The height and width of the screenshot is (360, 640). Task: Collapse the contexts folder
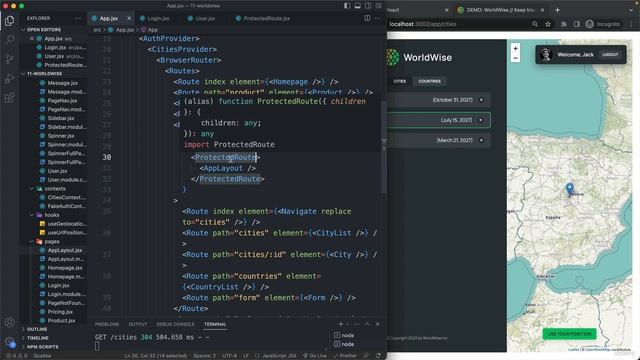[55, 189]
